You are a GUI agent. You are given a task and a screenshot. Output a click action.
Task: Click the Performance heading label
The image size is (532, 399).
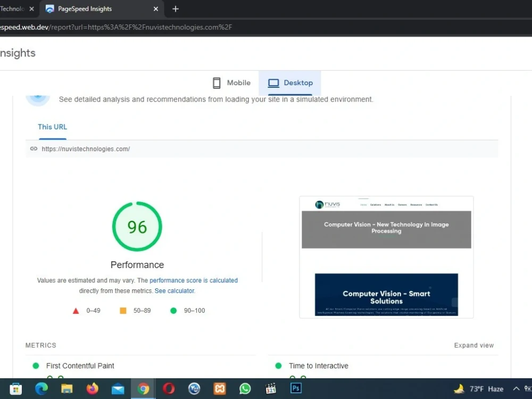click(137, 264)
